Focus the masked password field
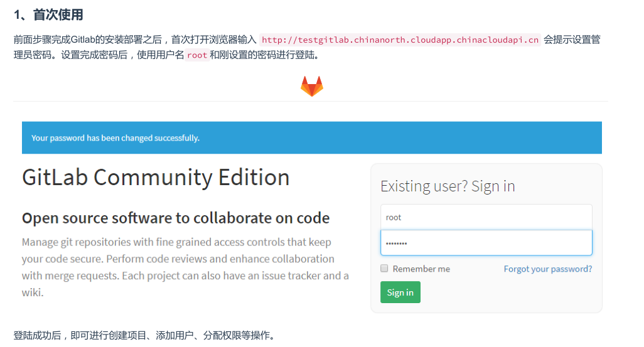The image size is (644, 347). coord(486,243)
